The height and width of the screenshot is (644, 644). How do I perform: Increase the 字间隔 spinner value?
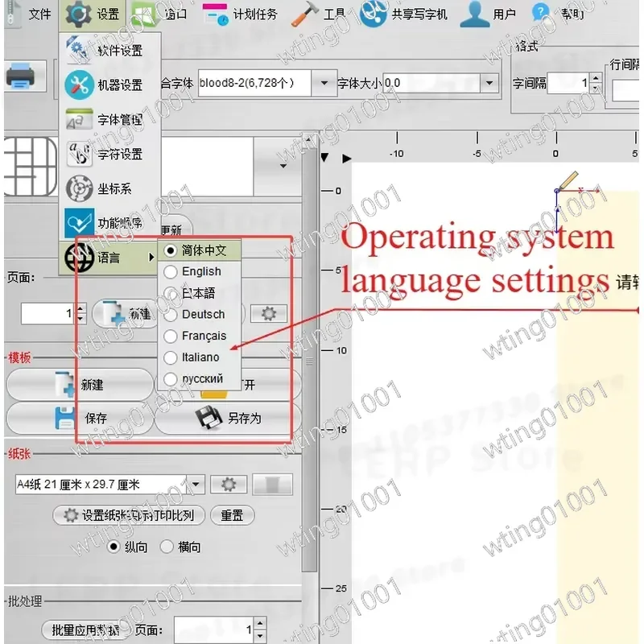point(596,78)
